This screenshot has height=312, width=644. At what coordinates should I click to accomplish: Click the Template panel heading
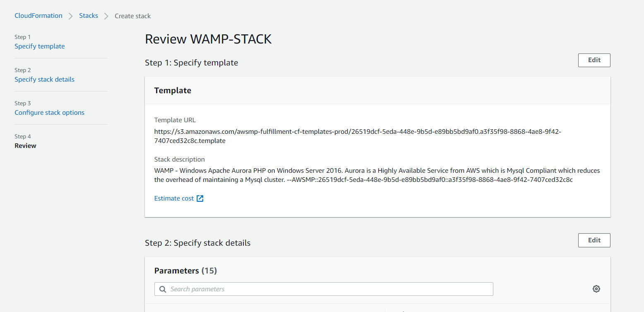[x=173, y=91]
